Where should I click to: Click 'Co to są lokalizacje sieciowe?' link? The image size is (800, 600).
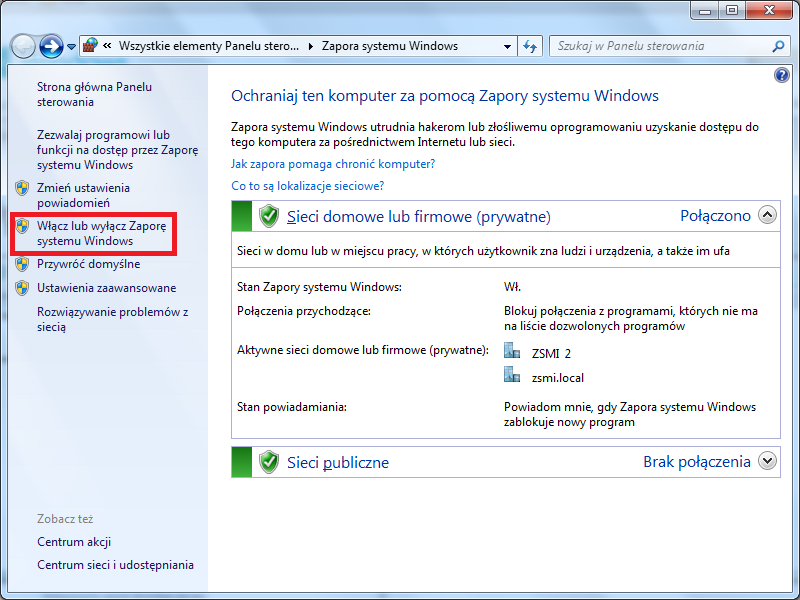pos(308,186)
